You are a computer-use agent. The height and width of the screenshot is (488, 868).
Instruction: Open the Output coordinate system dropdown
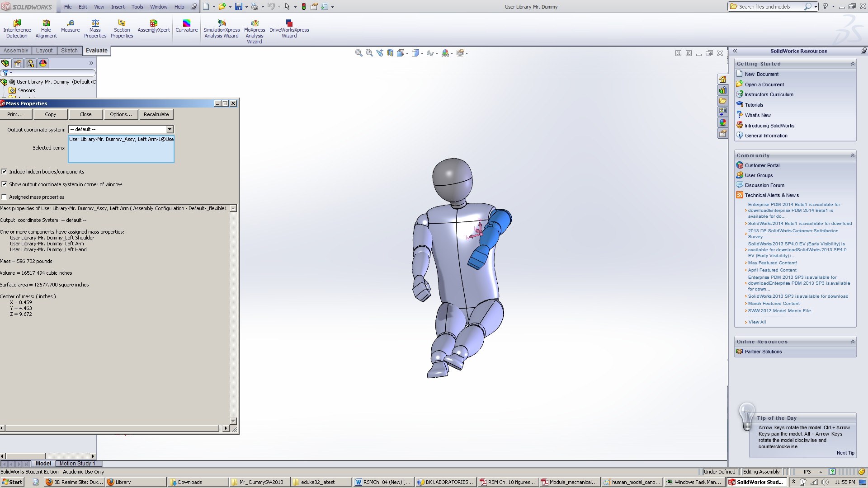[170, 130]
